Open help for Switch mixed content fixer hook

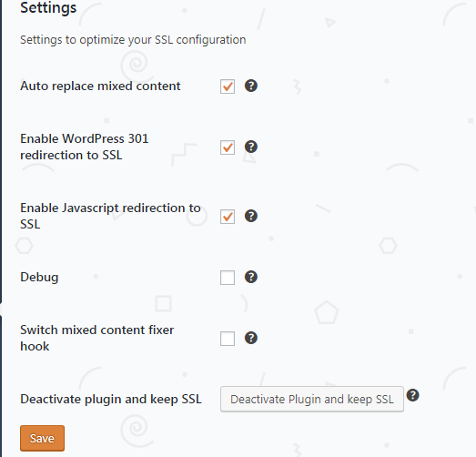(251, 338)
